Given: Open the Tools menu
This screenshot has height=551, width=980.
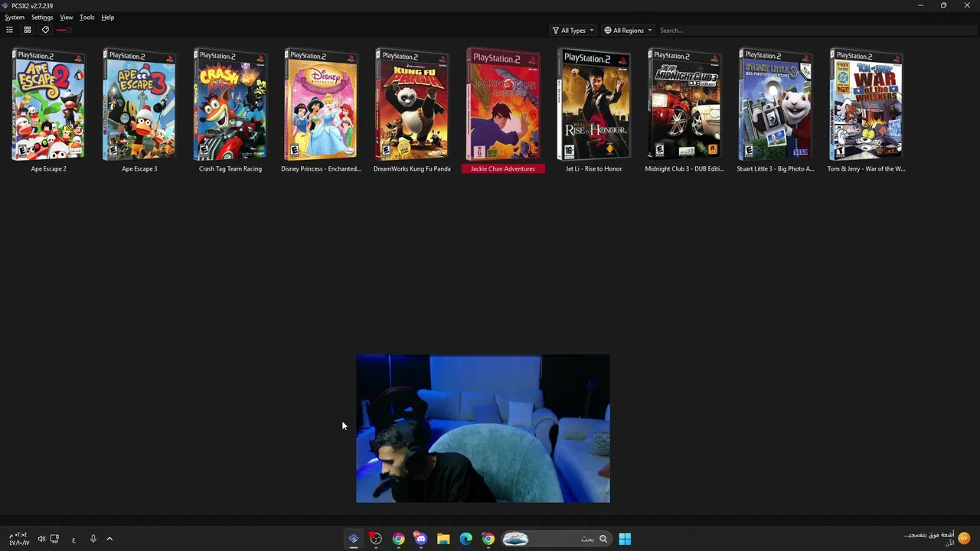Looking at the screenshot, I should pyautogui.click(x=87, y=17).
